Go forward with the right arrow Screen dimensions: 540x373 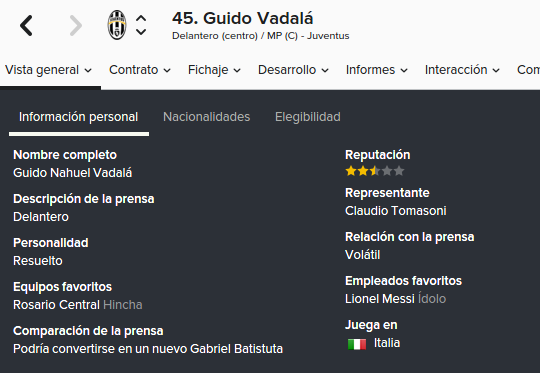pos(76,25)
